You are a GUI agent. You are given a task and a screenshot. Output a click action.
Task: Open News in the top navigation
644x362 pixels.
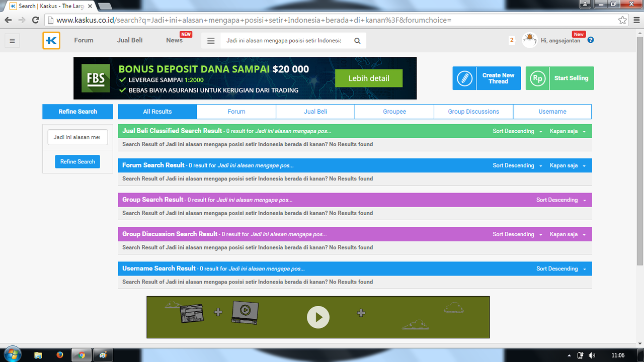pos(174,40)
